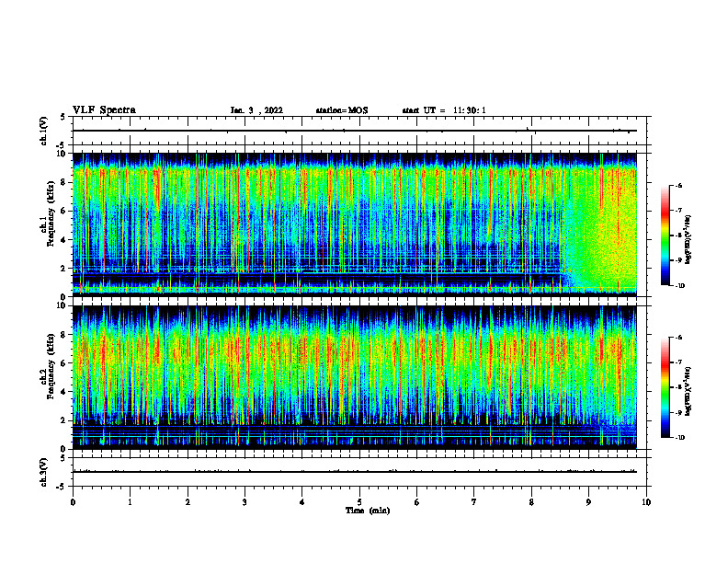Click the "VLF Spectra" plot title

pyautogui.click(x=104, y=110)
